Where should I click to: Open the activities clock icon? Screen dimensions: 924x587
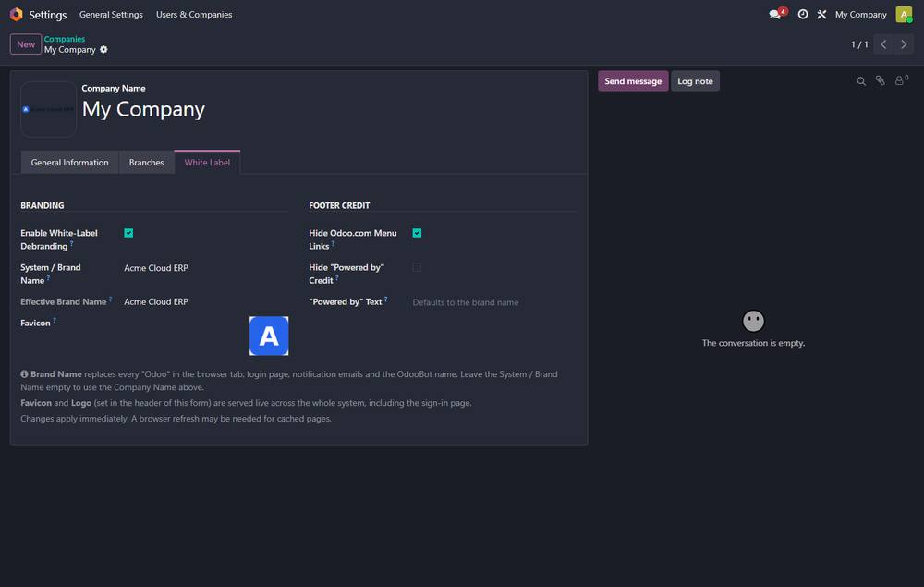pos(803,14)
